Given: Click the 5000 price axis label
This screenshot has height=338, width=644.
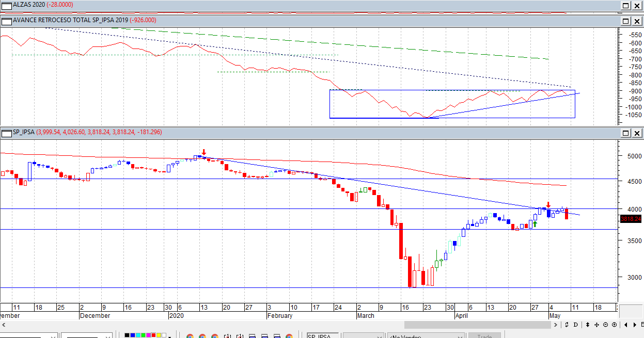Looking at the screenshot, I should 634,156.
